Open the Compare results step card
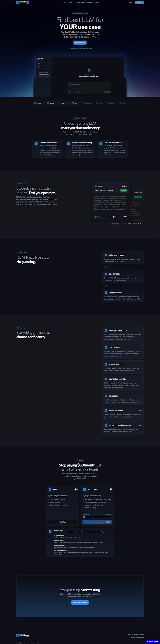Screen dimensions: 160x644 (x=123, y=295)
